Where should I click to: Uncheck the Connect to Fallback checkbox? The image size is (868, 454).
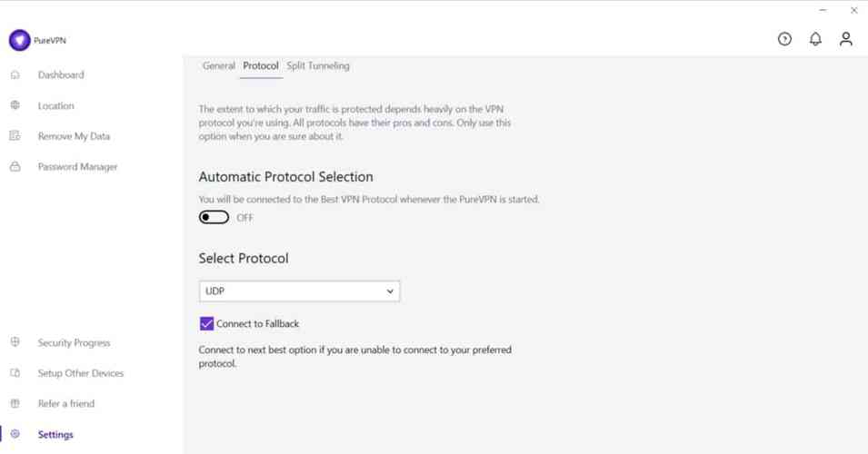coord(206,323)
